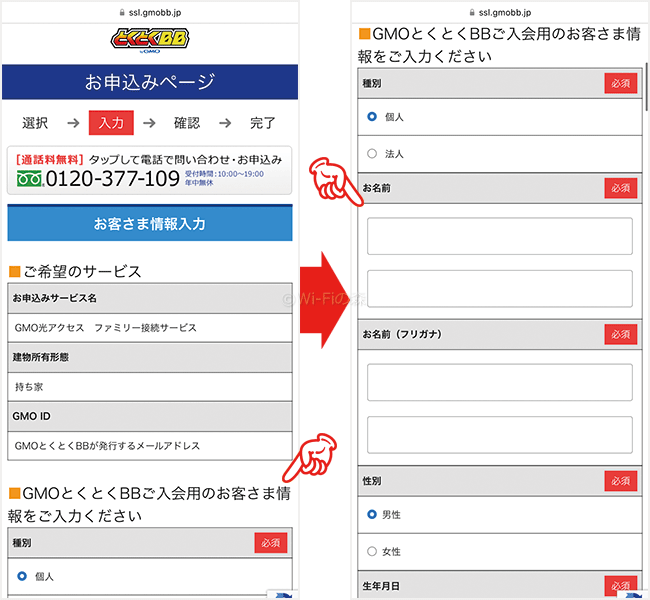Screen dimensions: 650x600
Task: Click the 必須 badge next to お名前
Action: pos(621,188)
